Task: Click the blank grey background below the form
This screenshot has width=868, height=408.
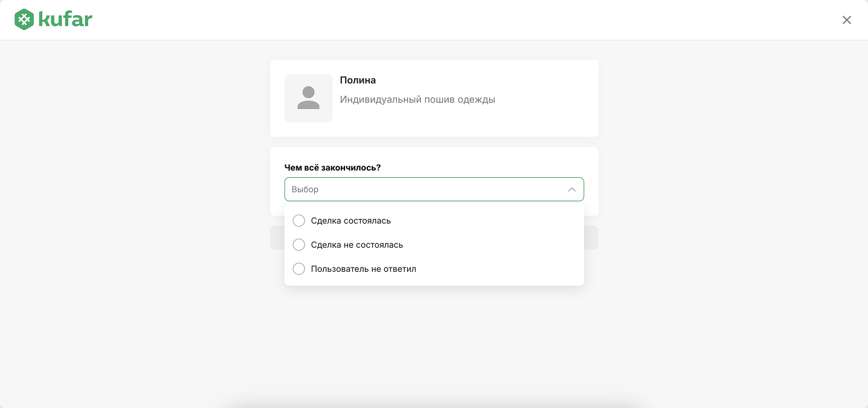Action: [x=434, y=344]
